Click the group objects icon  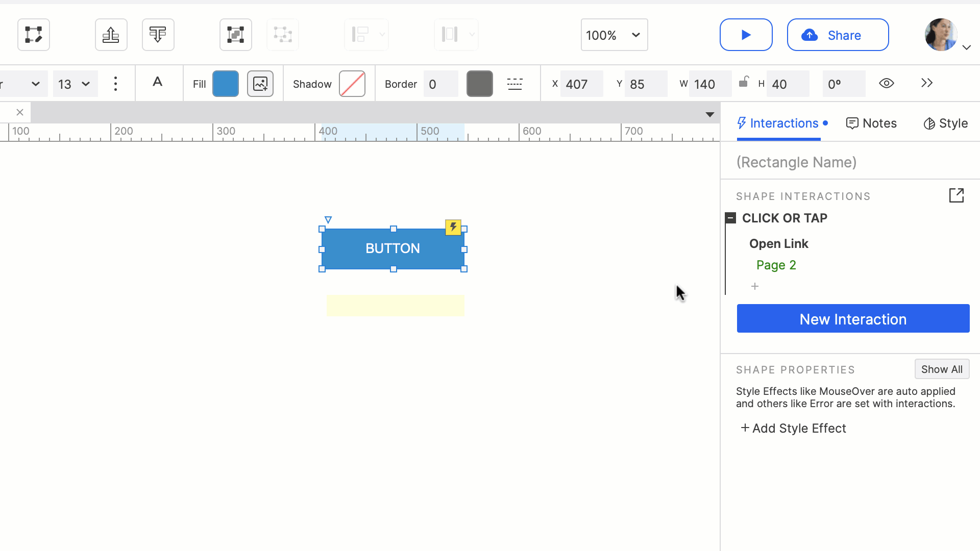click(235, 35)
